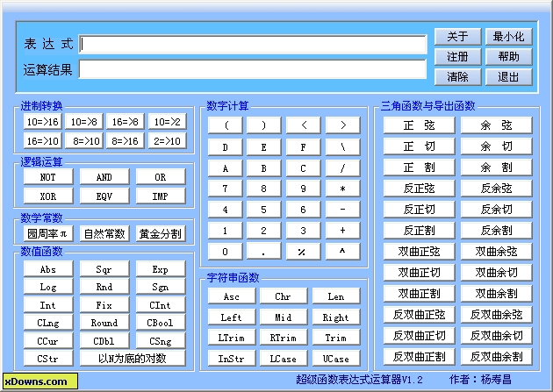Insert the NOT logic operator
This screenshot has width=553, height=392.
tap(48, 177)
